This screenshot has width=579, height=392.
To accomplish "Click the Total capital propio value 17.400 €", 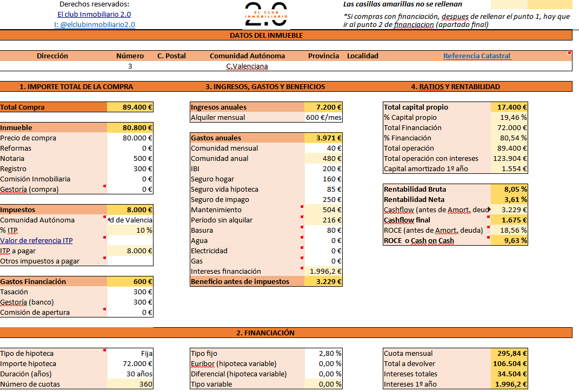I will point(509,107).
